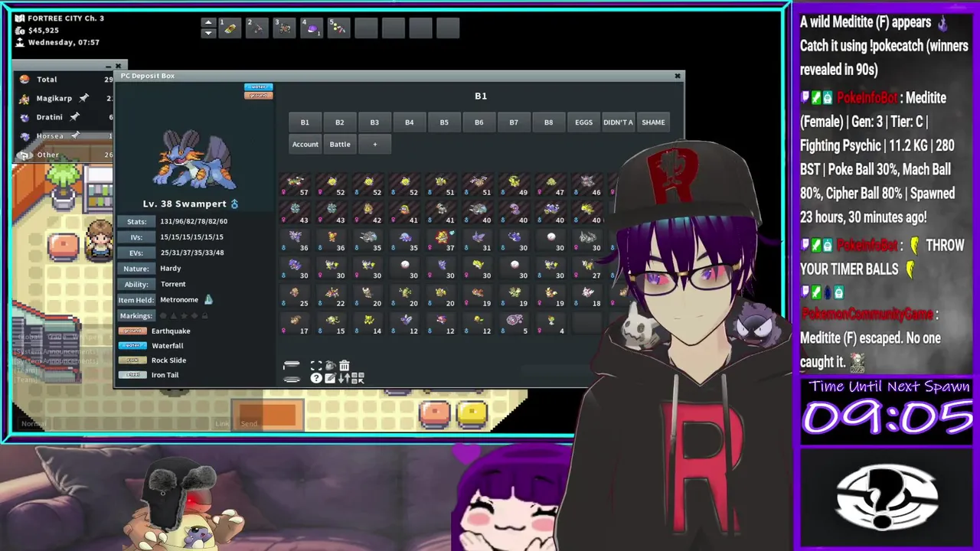
Task: Switch to box tab B4
Action: click(409, 122)
